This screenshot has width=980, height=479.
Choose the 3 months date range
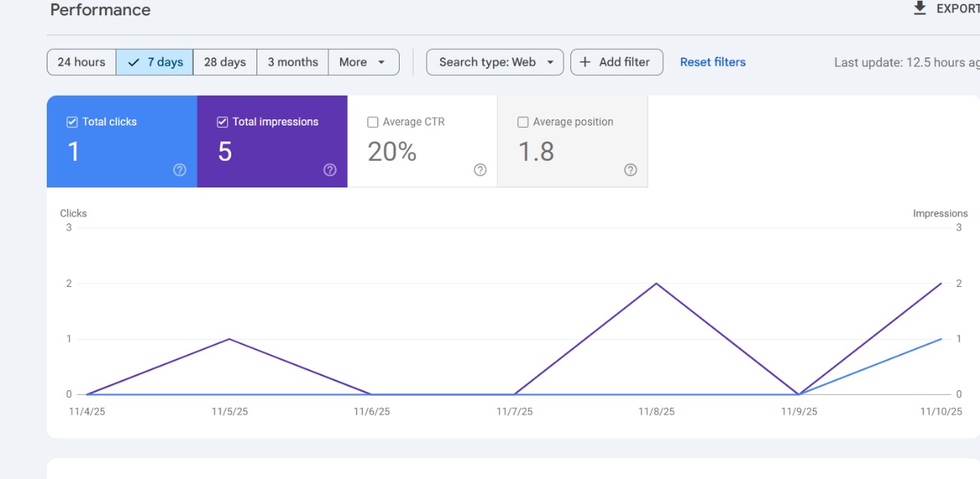[x=292, y=62]
